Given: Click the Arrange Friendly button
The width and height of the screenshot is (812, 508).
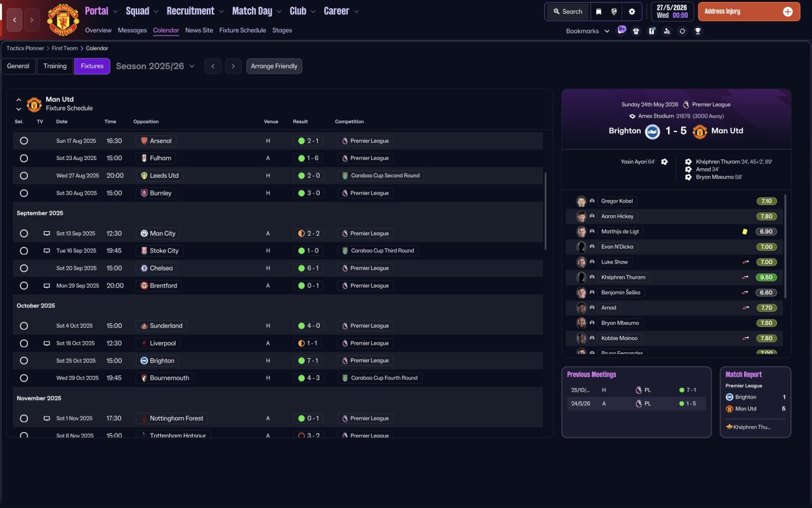Looking at the screenshot, I should pyautogui.click(x=274, y=66).
